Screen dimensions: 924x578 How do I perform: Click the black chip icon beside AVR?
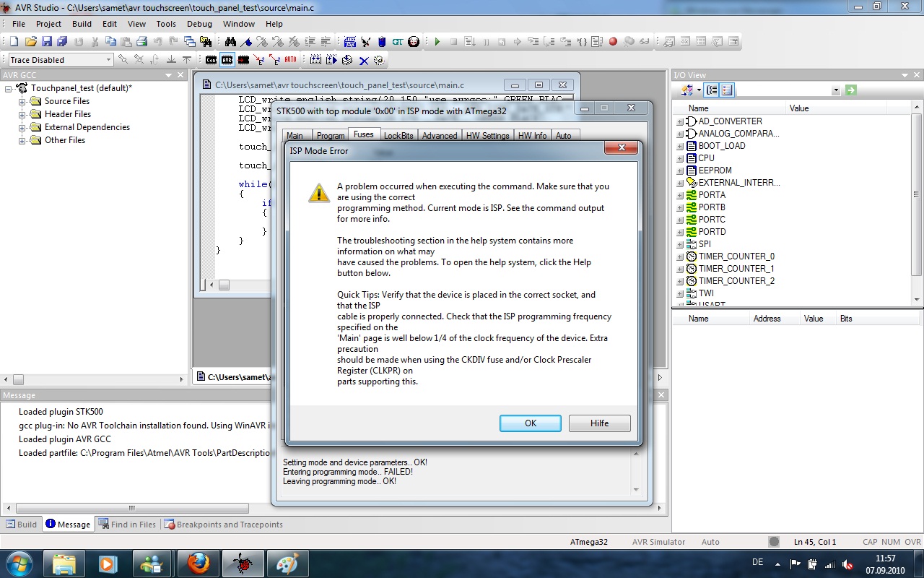(244, 60)
